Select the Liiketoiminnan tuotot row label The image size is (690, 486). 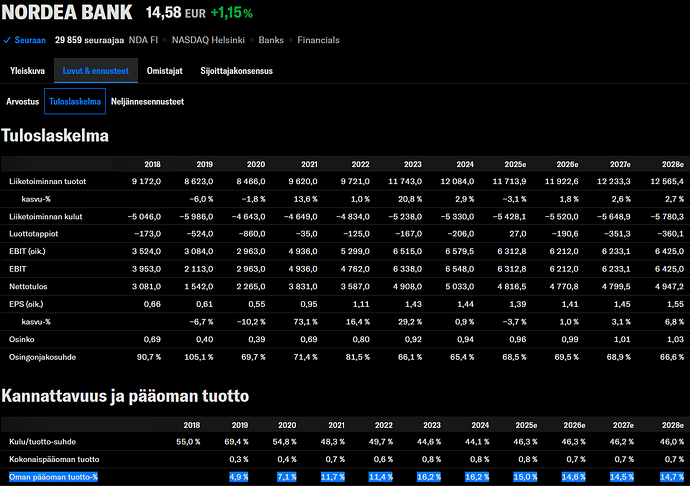[x=48, y=181]
